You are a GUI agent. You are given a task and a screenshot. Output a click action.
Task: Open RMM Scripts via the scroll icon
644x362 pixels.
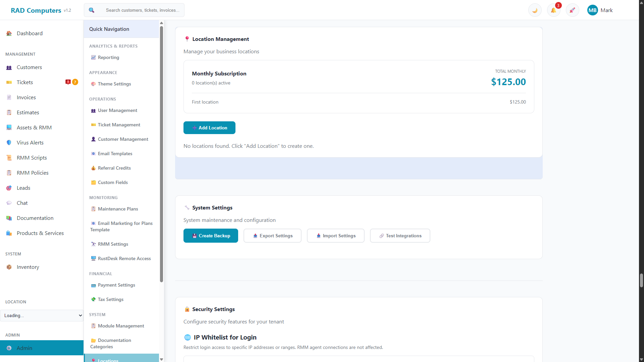9,158
